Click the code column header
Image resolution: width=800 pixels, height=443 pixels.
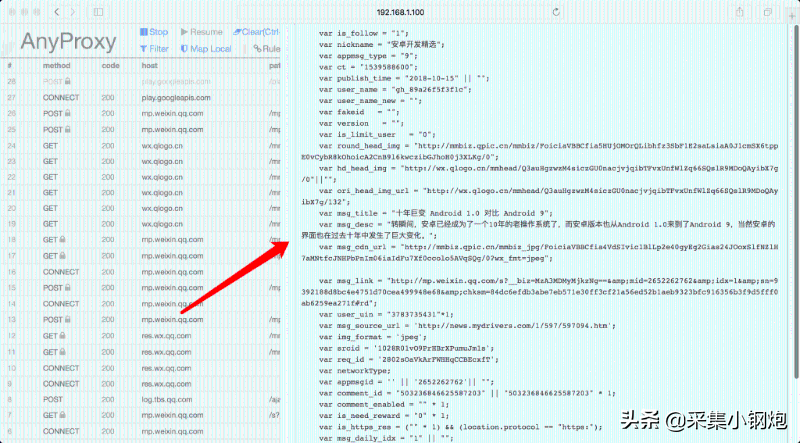click(110, 65)
